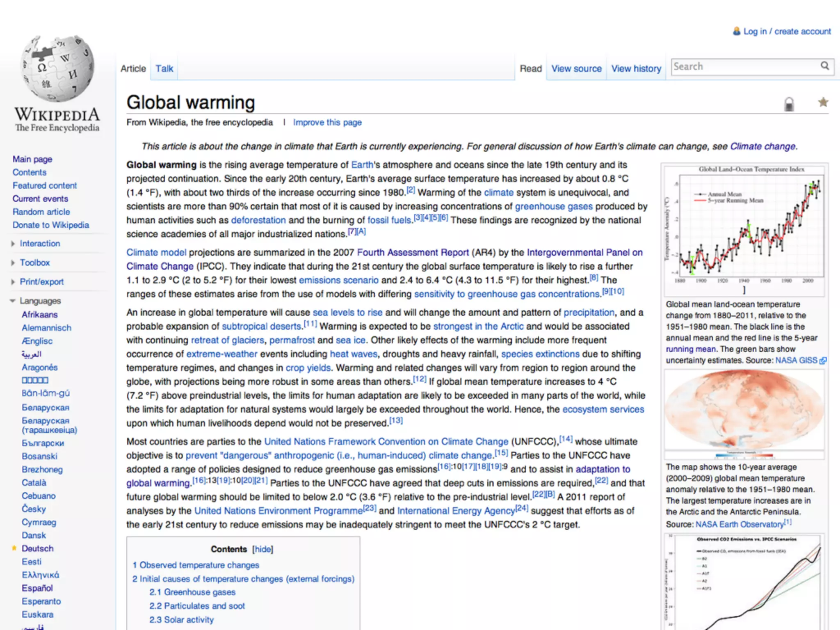Image resolution: width=840 pixels, height=630 pixels.
Task: Open the View history tab
Action: coord(636,68)
